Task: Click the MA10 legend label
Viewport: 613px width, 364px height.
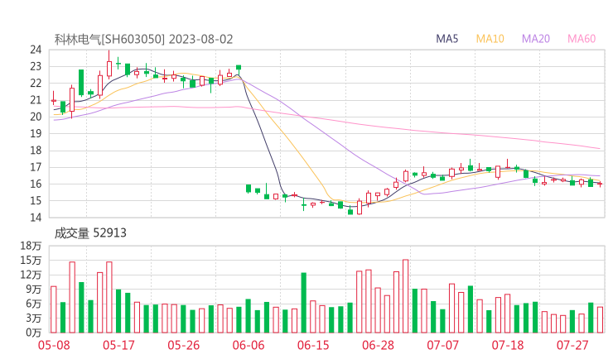Action: click(490, 39)
